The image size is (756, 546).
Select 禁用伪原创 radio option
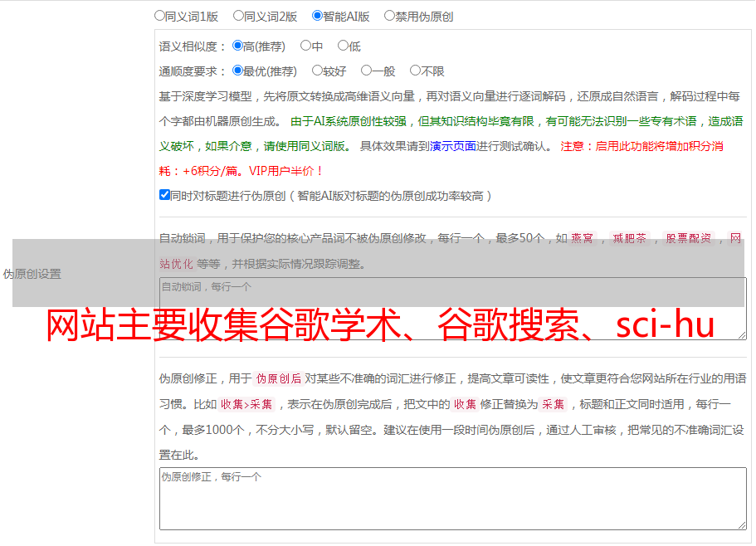pos(389,16)
